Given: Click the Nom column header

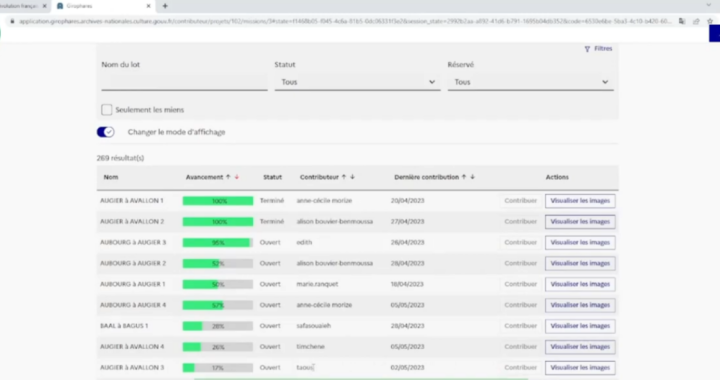Looking at the screenshot, I should click(x=111, y=177).
